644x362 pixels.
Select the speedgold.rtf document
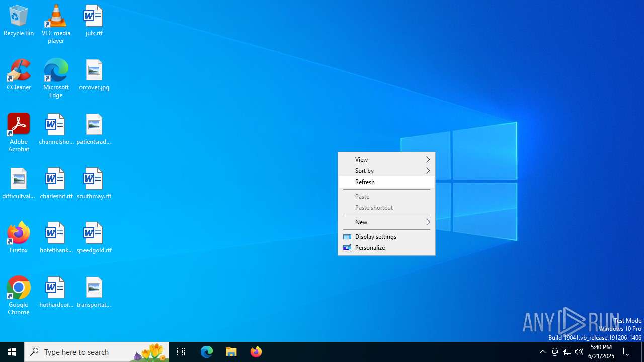(x=94, y=238)
